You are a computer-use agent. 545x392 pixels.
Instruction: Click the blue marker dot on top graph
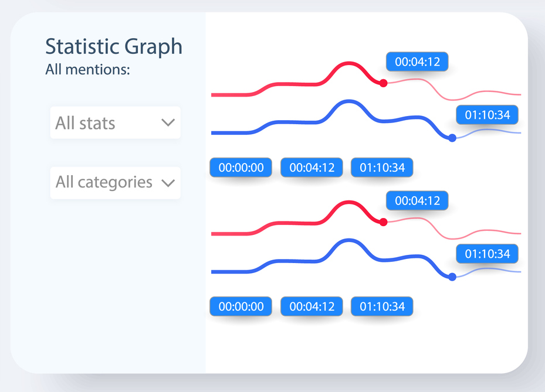(452, 138)
